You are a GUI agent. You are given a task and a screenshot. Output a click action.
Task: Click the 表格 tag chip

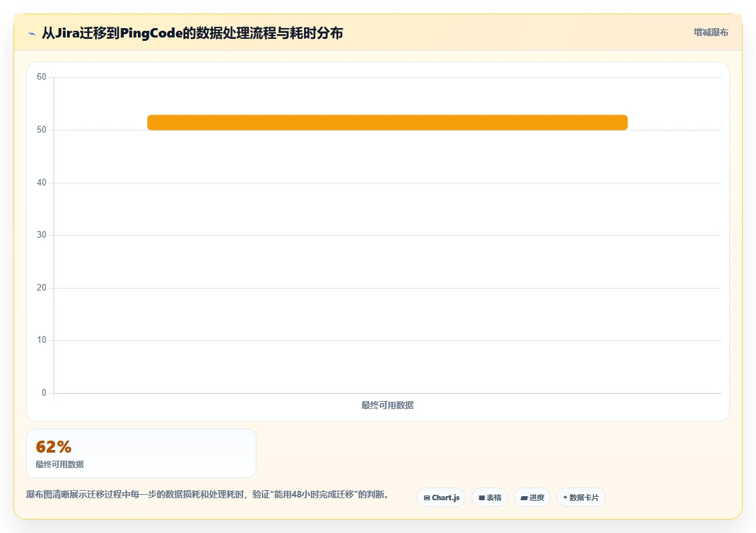point(490,498)
